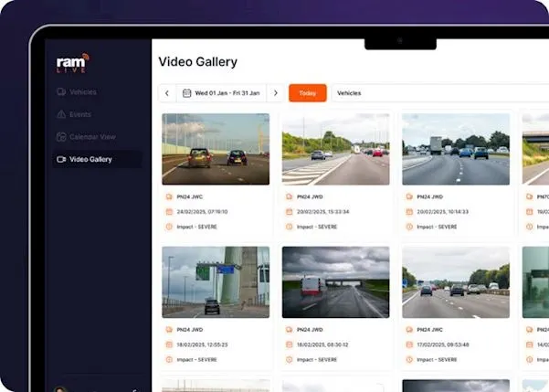
Task: Click the calendar icon in date range field
Action: (x=187, y=93)
